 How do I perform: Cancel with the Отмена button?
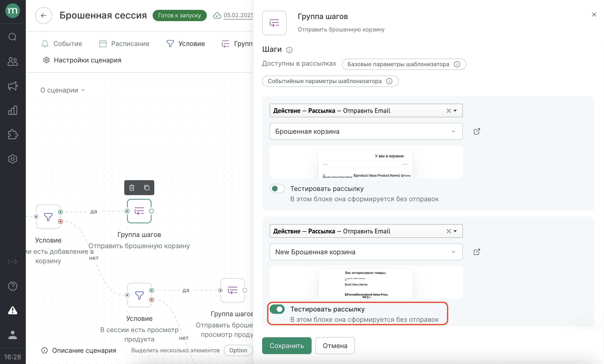click(x=335, y=346)
